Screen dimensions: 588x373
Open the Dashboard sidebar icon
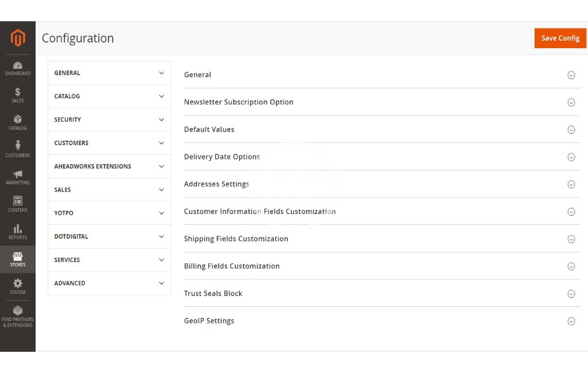coord(18,65)
